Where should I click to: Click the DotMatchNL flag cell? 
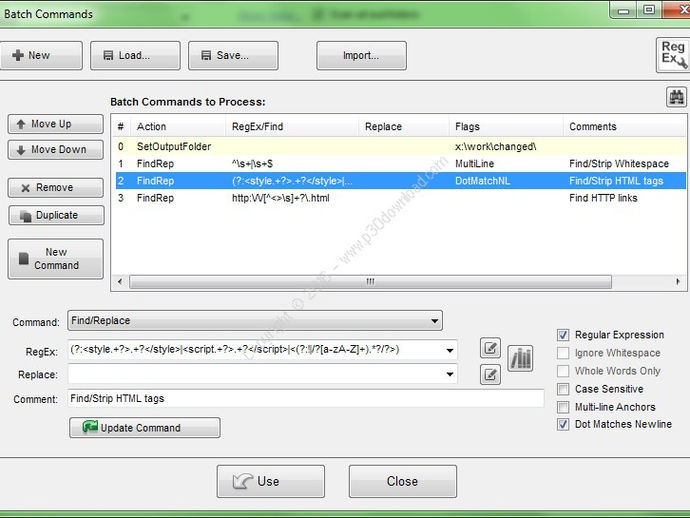(483, 181)
